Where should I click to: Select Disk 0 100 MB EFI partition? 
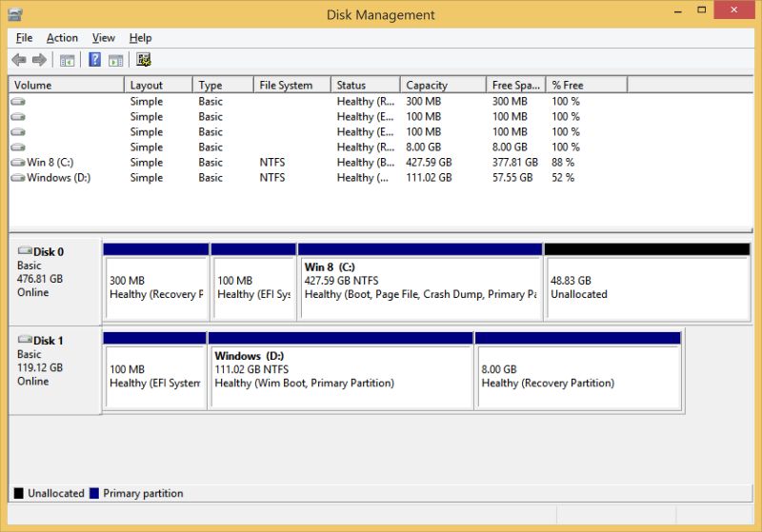[253, 282]
